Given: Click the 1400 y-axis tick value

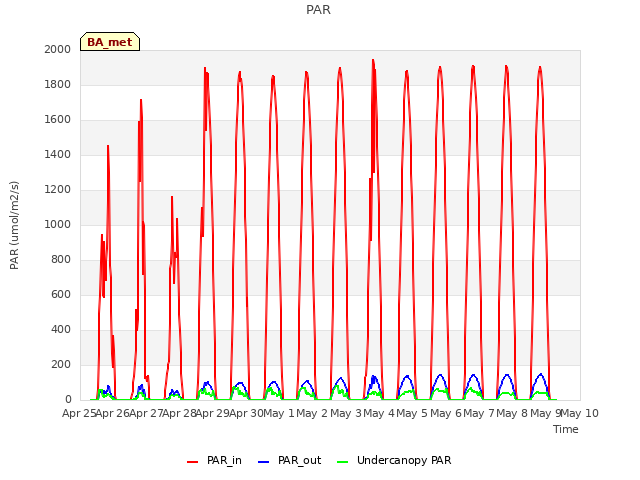Looking at the screenshot, I should pos(58,154).
